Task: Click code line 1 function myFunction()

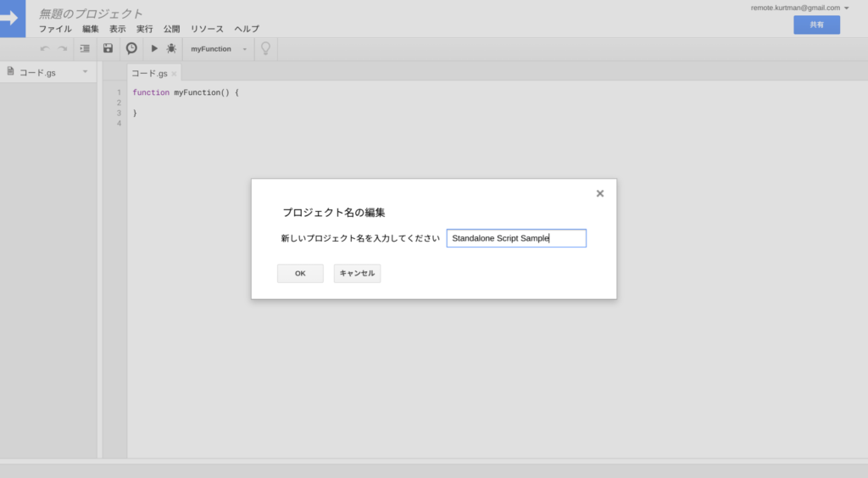Action: (186, 92)
